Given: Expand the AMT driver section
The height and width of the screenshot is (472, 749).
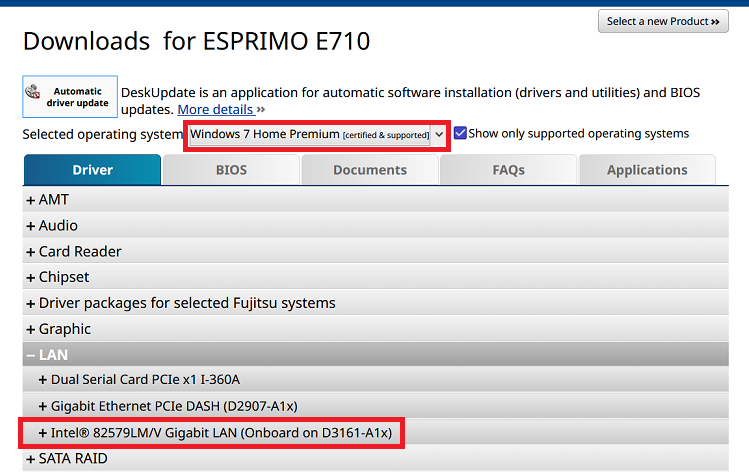Looking at the screenshot, I should point(375,199).
